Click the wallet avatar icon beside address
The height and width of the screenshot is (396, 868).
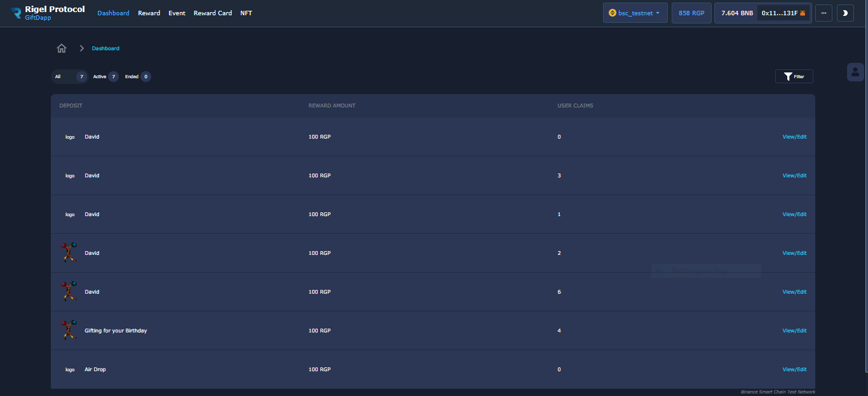click(x=803, y=13)
